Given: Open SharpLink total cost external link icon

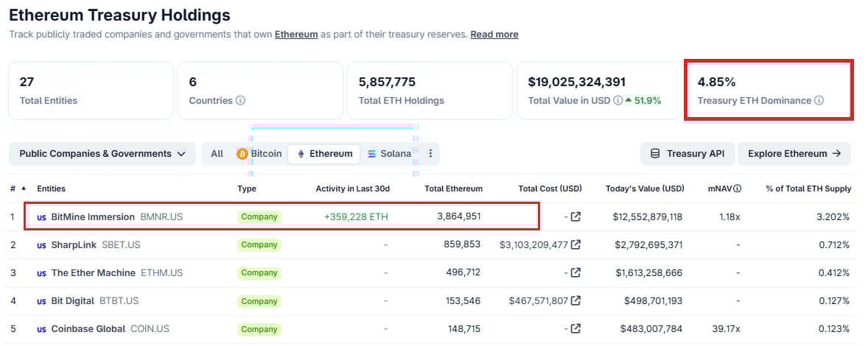Looking at the screenshot, I should pos(575,244).
